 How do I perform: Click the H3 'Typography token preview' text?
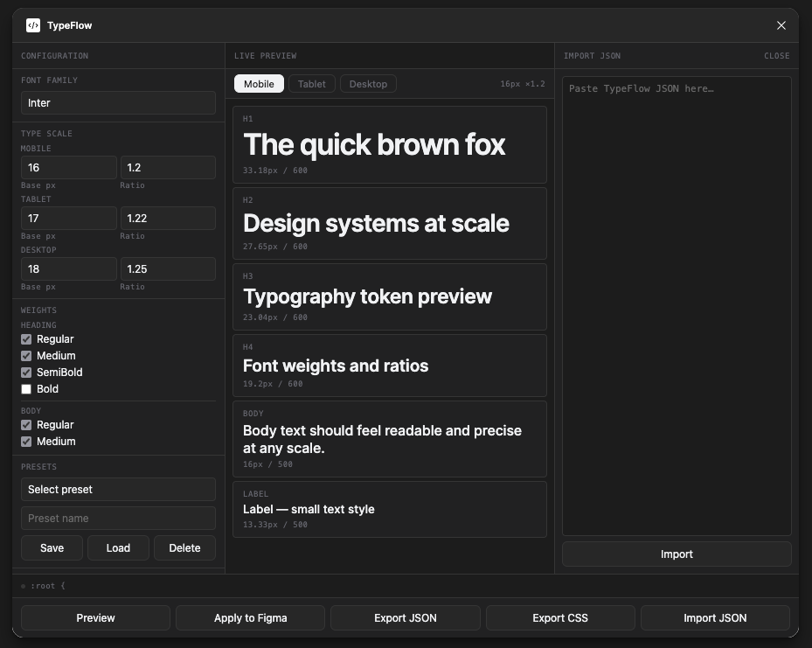368,296
